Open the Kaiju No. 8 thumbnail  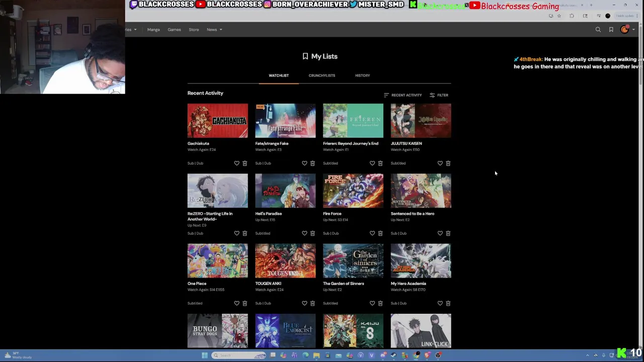point(353,331)
